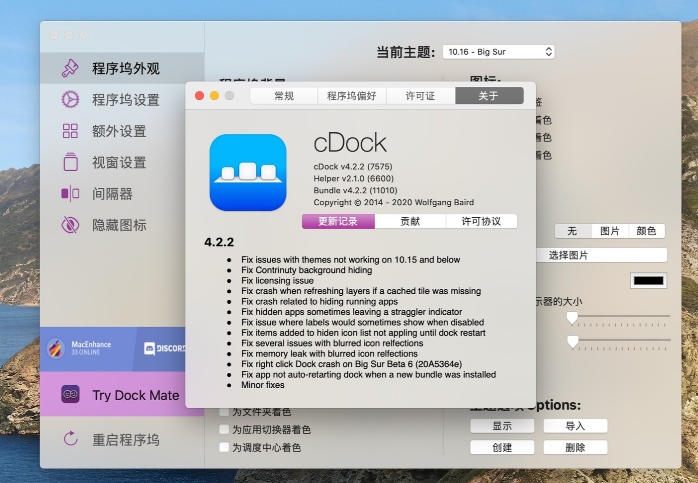Click the 间隔器 spacer icon
This screenshot has width=698, height=483.
click(x=70, y=193)
